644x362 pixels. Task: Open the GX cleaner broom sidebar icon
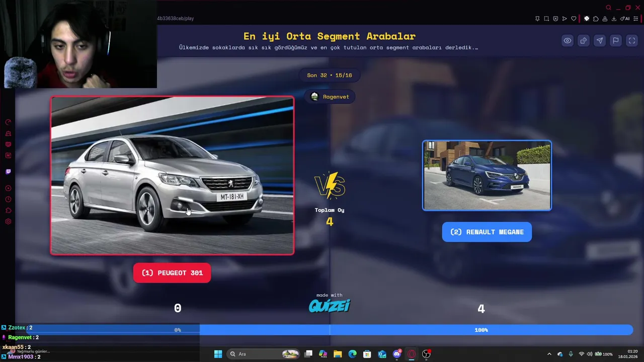click(8, 134)
